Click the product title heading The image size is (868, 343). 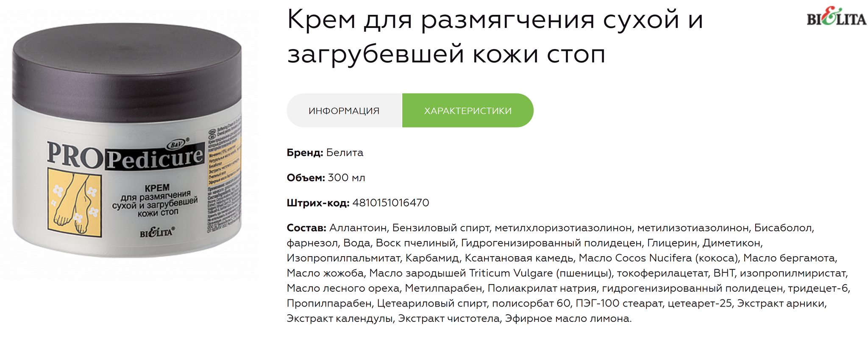pos(495,37)
